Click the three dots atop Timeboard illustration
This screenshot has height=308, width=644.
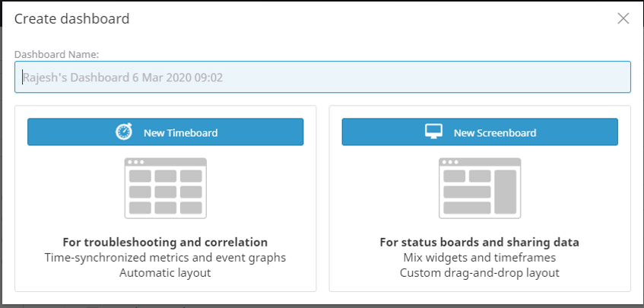(x=135, y=162)
